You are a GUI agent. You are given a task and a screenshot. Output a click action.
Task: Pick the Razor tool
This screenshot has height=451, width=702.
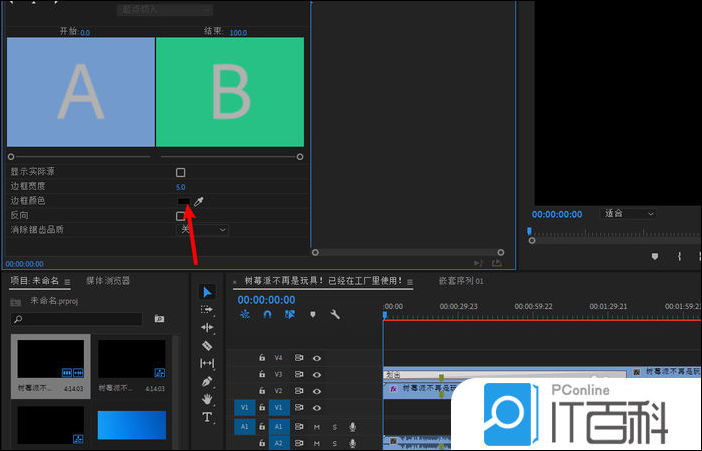207,345
